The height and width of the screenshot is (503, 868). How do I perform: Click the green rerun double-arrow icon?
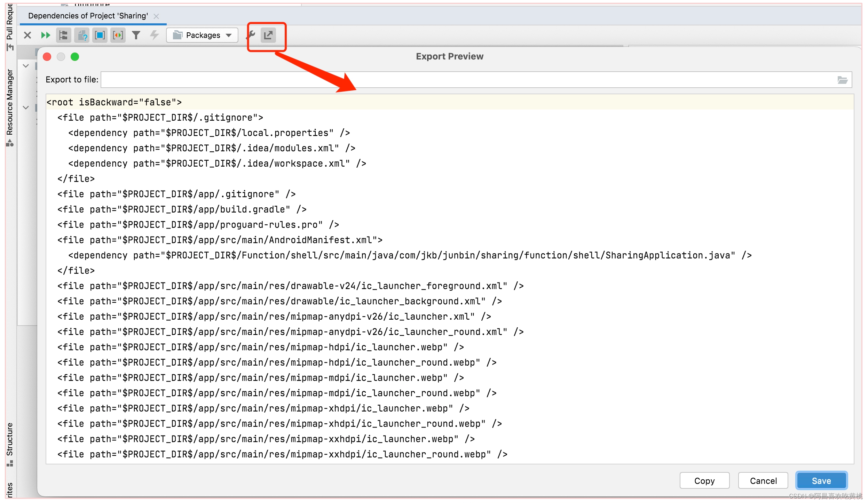pos(46,35)
